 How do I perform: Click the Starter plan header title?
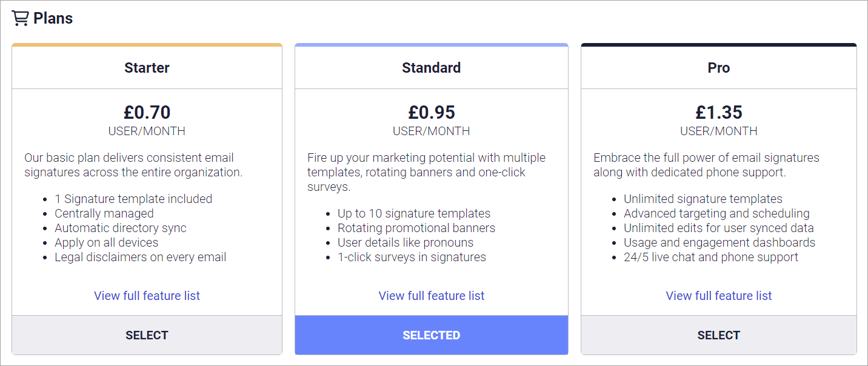pos(147,68)
